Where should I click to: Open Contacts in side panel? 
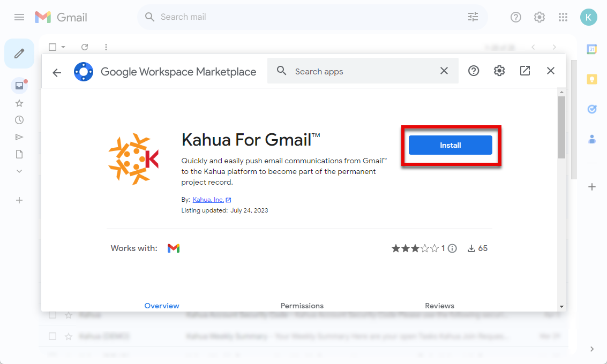[x=592, y=139]
